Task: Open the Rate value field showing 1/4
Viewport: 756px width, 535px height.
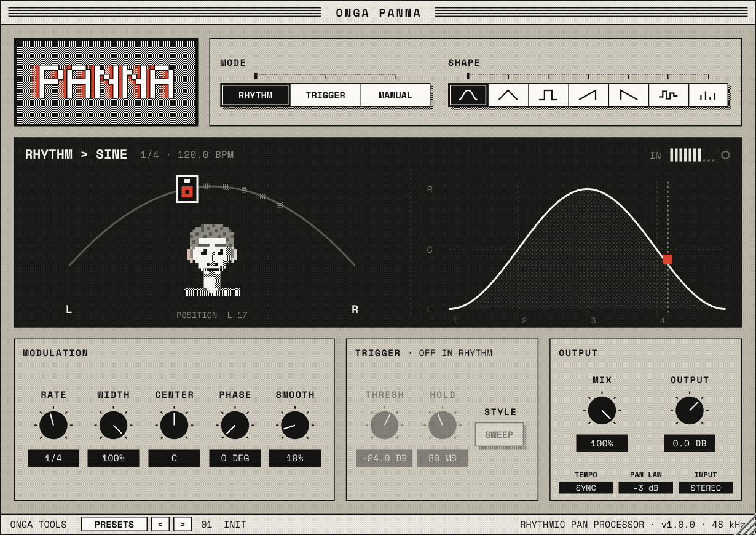Action: pos(53,458)
